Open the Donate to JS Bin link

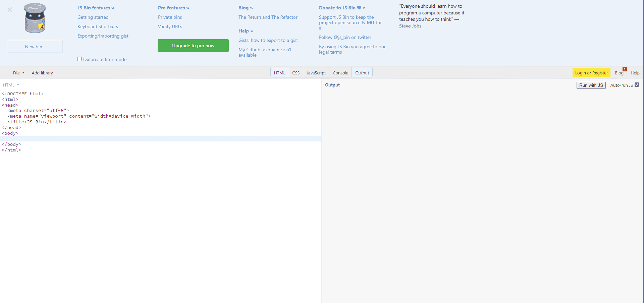(x=342, y=8)
